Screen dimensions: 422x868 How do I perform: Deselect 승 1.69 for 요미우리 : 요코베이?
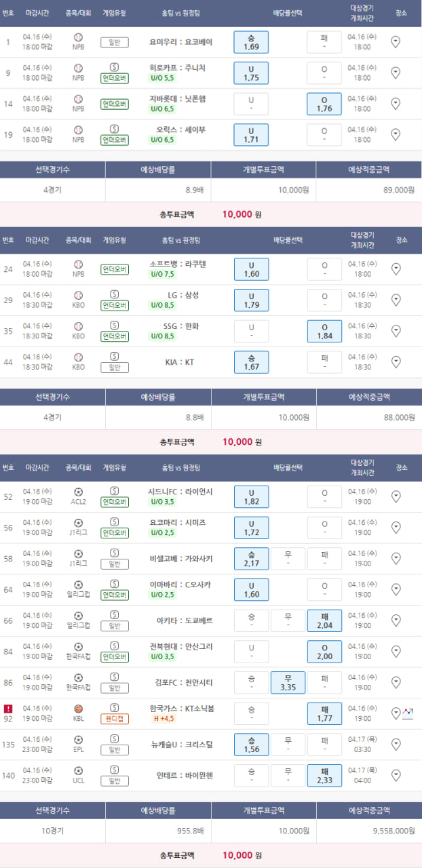[x=251, y=42]
